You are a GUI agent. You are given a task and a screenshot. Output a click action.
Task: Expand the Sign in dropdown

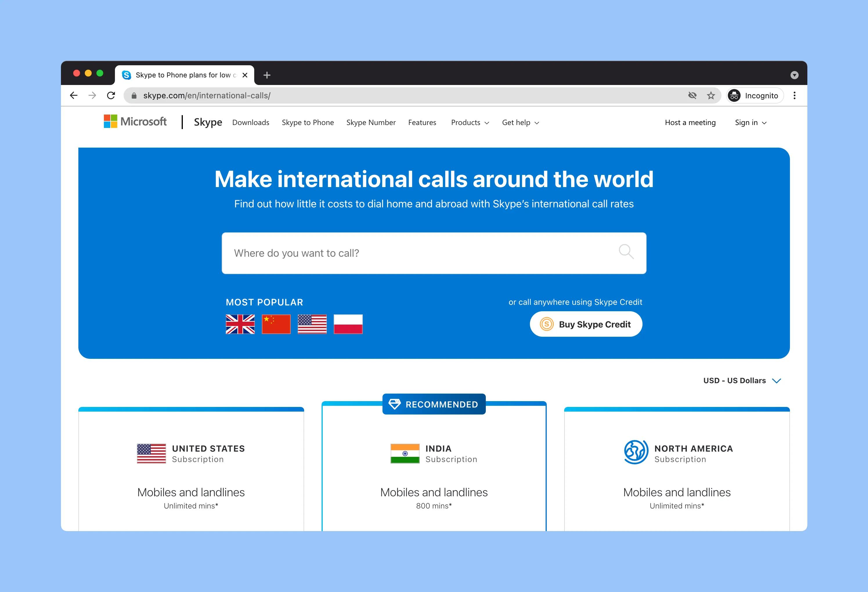750,122
